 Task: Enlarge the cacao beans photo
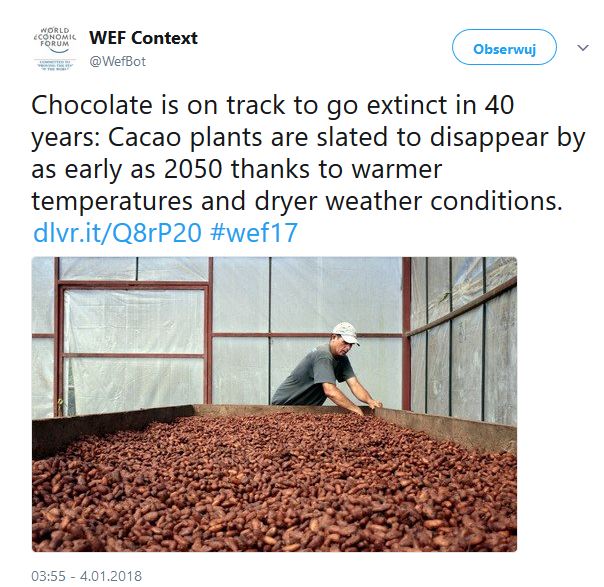(x=274, y=404)
